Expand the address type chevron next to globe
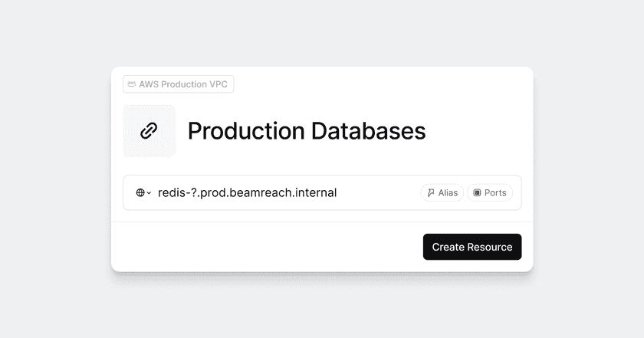The width and height of the screenshot is (644, 338). pos(149,193)
